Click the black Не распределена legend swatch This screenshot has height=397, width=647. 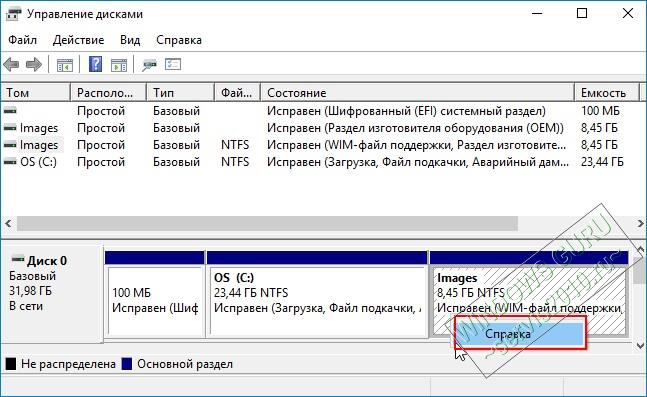pyautogui.click(x=11, y=364)
